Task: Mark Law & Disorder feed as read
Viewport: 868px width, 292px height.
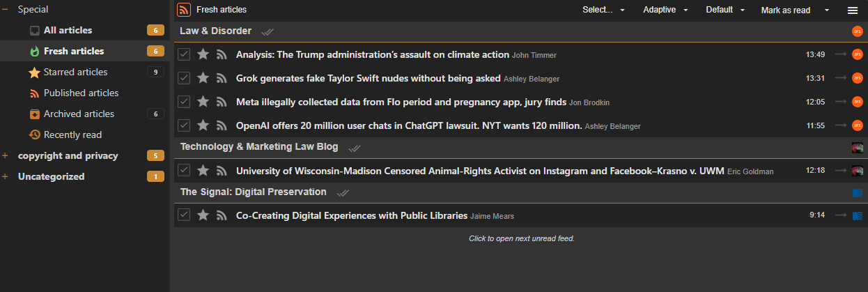Action: 267,31
